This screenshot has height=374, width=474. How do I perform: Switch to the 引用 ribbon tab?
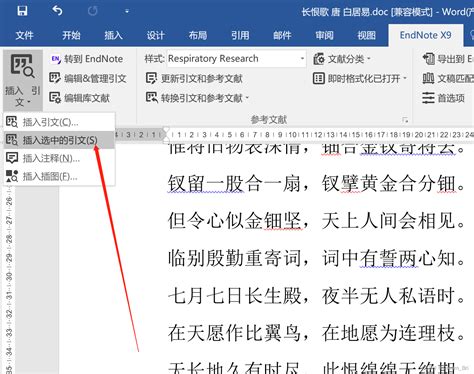(240, 35)
